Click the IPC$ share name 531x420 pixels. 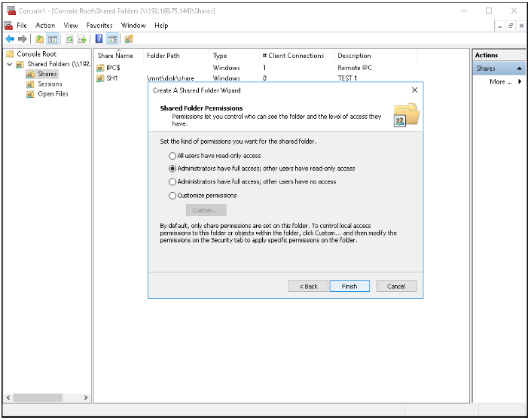coord(113,68)
